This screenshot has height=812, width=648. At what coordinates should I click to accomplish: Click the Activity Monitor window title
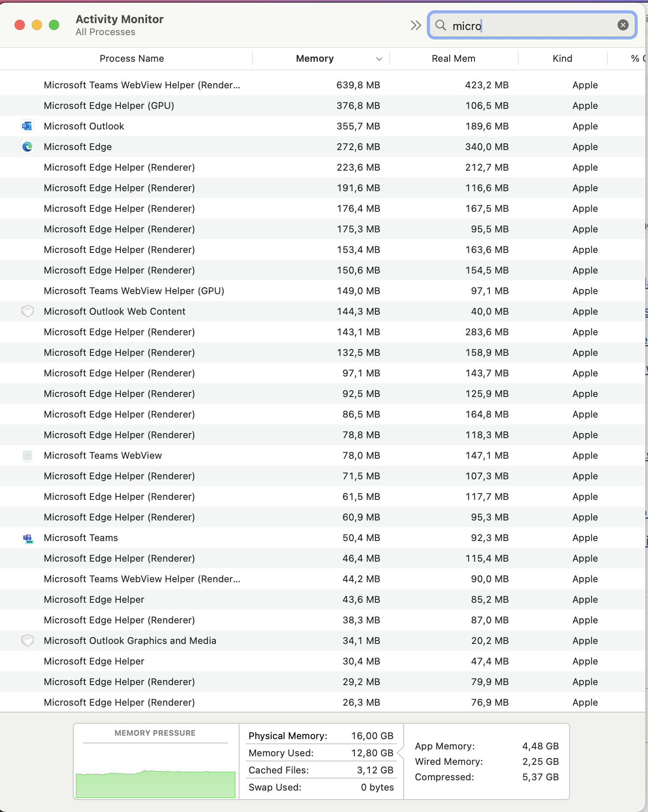tap(120, 19)
